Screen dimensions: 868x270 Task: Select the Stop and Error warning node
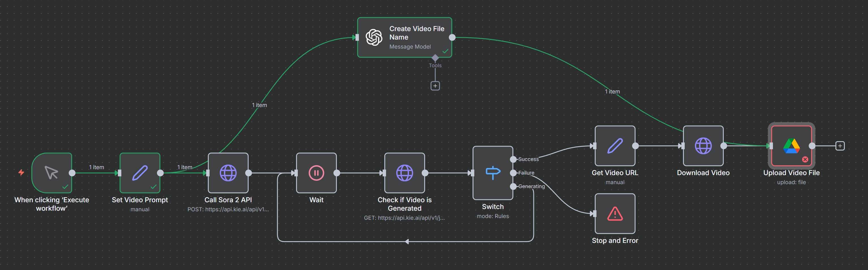click(x=615, y=214)
